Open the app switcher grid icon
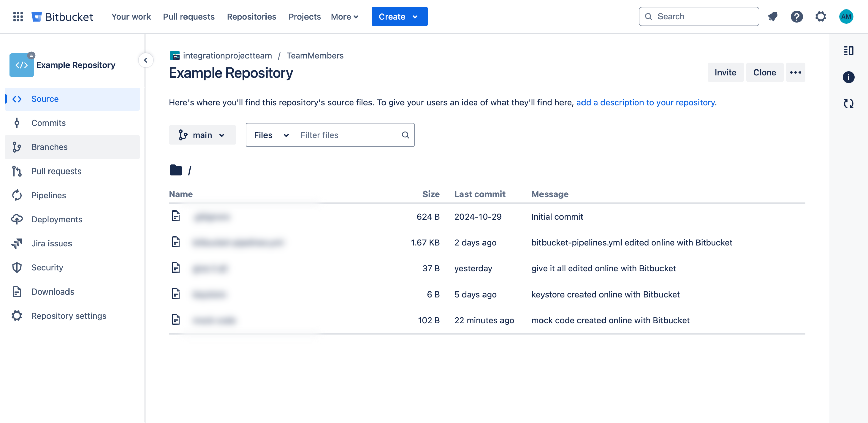The image size is (868, 423). coord(18,17)
